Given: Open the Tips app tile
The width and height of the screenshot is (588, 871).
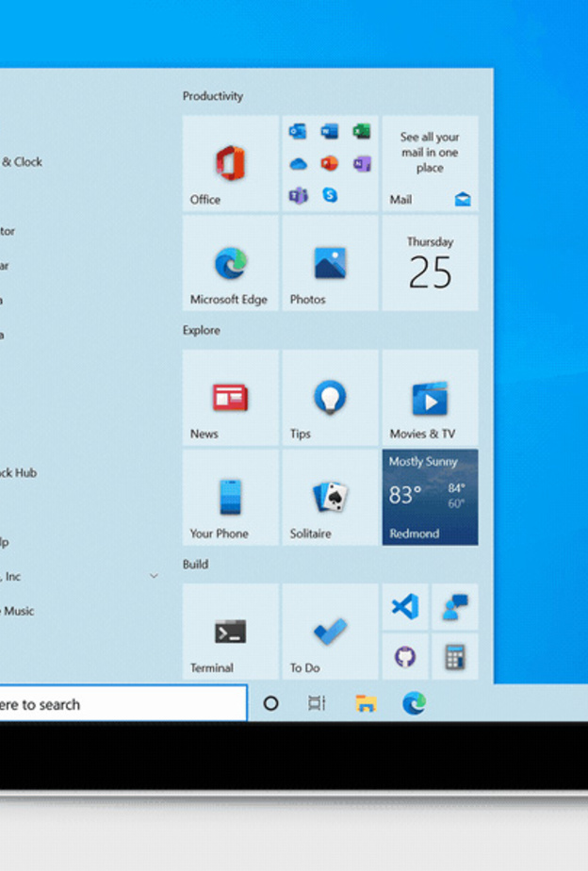Looking at the screenshot, I should 330,399.
